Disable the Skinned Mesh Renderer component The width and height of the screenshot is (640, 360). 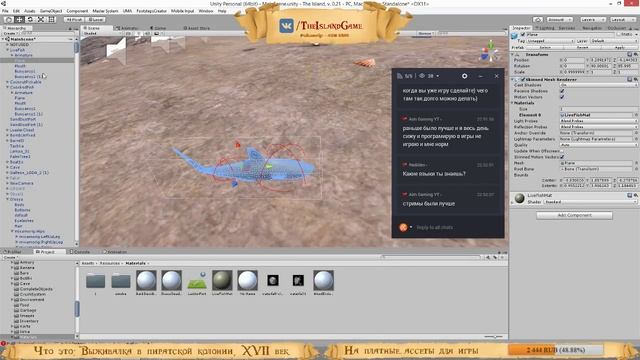pos(523,79)
